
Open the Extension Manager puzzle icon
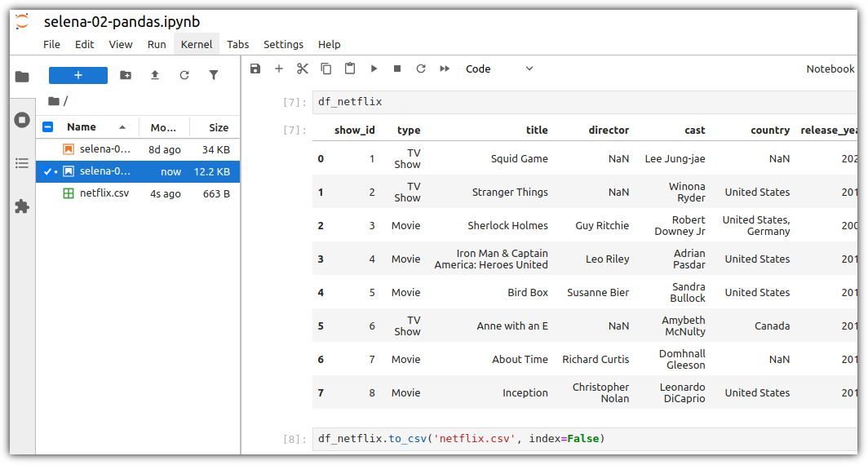(x=22, y=206)
